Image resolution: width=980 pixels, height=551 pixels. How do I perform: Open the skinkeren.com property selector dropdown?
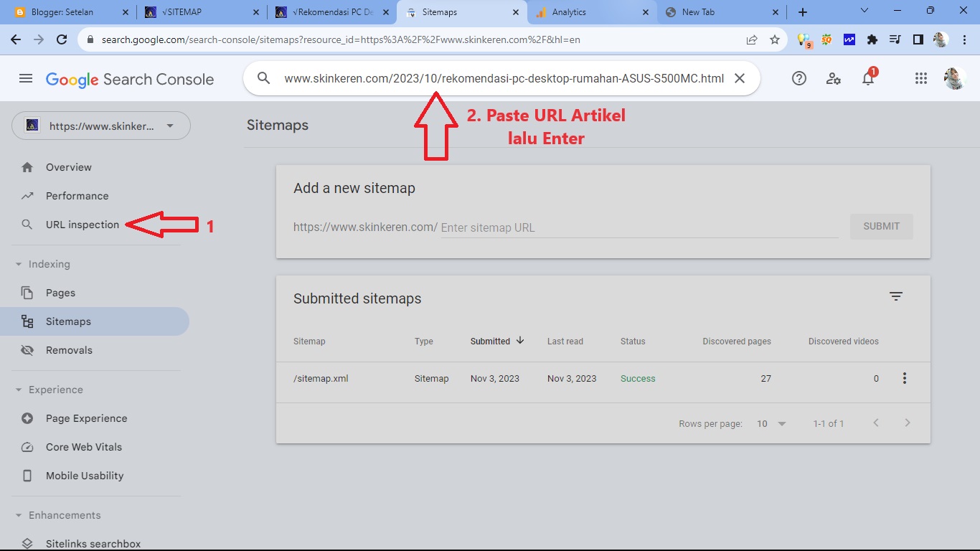tap(101, 126)
